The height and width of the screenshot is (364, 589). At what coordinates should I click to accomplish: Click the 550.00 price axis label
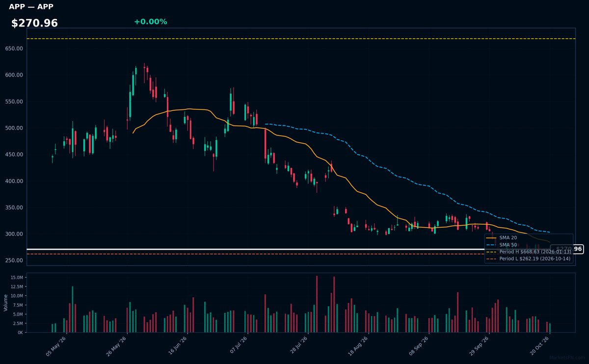(14, 102)
